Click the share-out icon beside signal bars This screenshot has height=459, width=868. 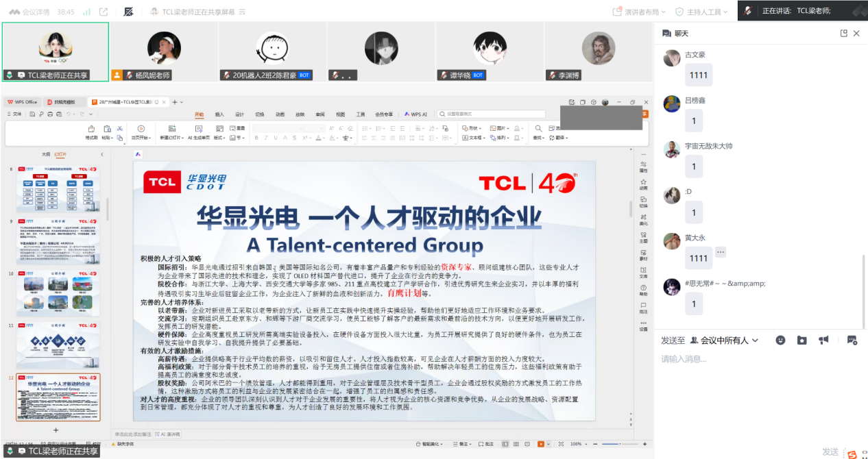coord(104,12)
